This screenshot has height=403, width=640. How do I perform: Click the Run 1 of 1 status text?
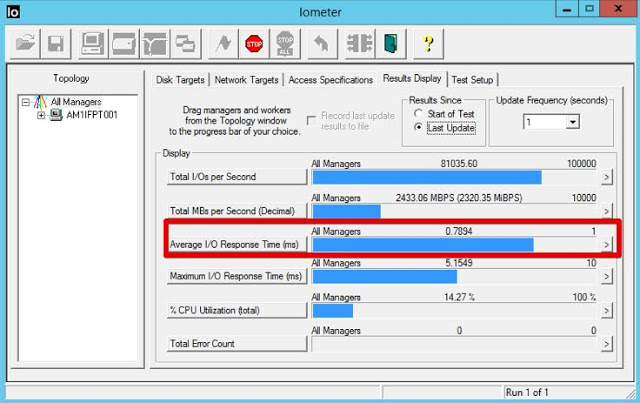[527, 392]
